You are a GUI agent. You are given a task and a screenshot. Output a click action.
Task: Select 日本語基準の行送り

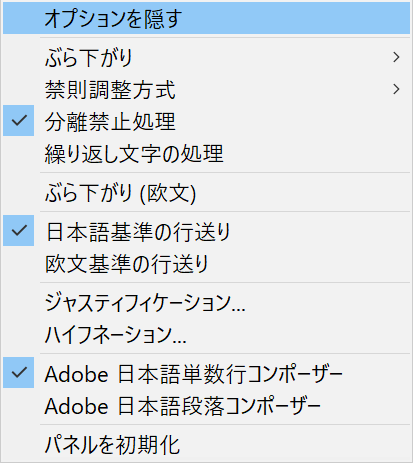tap(206, 231)
